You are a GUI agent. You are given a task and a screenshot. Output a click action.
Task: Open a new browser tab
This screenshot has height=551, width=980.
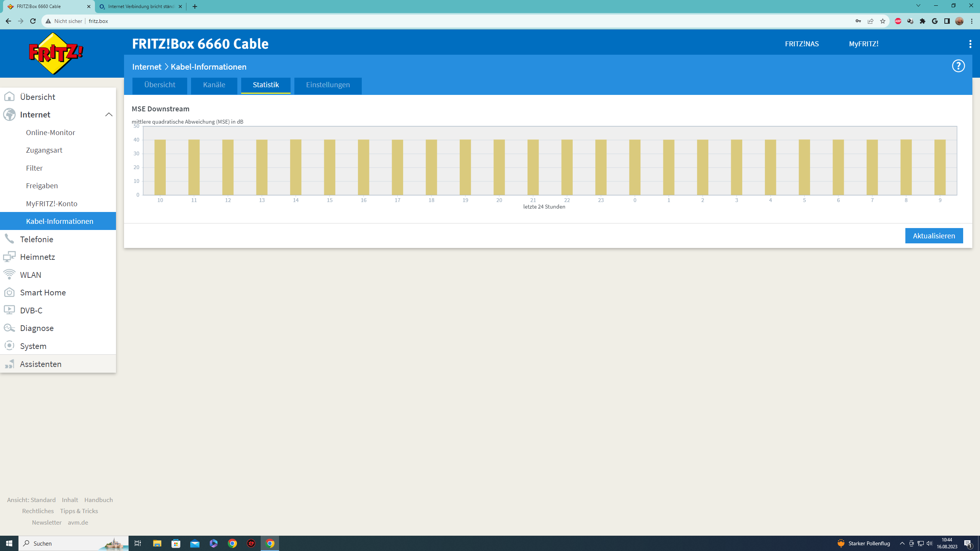coord(195,7)
